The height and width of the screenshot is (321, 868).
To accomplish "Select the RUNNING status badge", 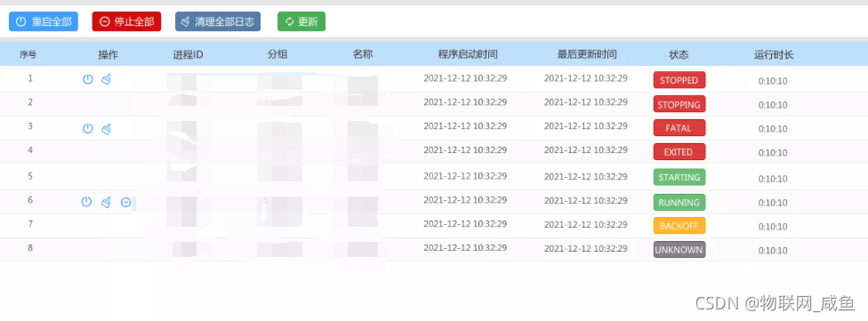I will pos(679,202).
